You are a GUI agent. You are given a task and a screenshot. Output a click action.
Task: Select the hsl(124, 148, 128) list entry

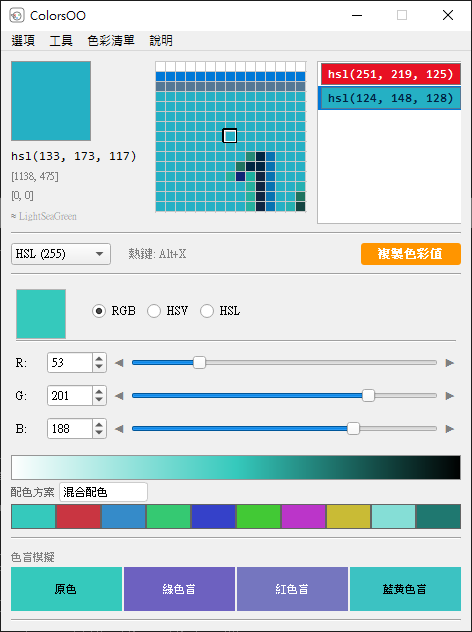390,98
